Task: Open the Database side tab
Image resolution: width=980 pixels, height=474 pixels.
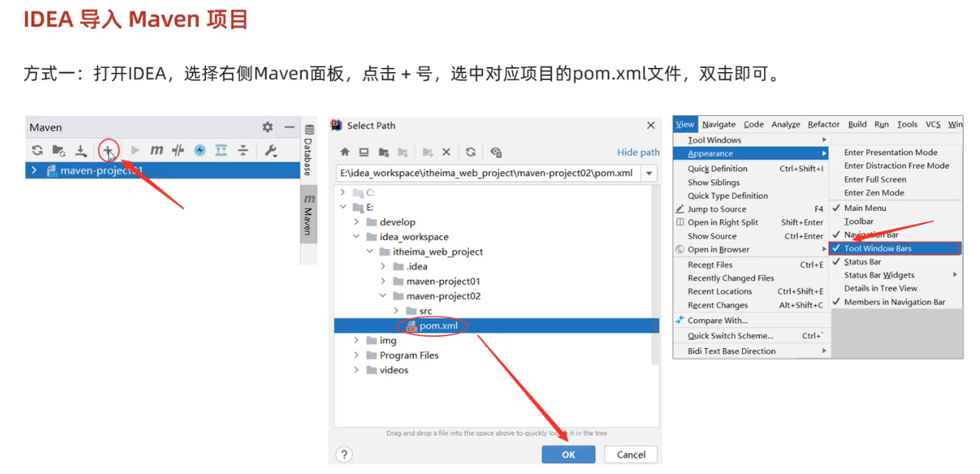Action: (x=309, y=150)
